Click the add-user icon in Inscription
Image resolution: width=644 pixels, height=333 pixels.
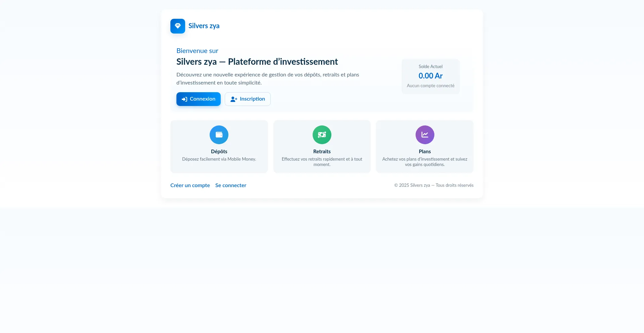pos(234,99)
